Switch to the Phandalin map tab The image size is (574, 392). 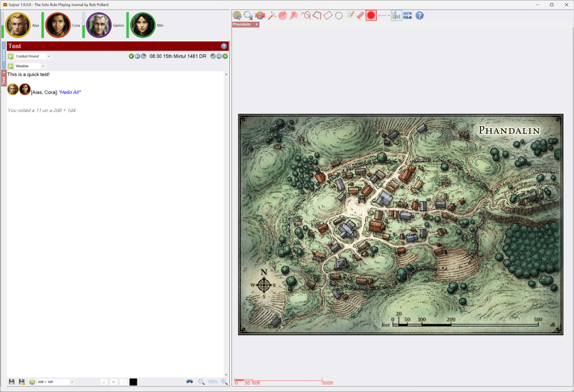pyautogui.click(x=243, y=25)
